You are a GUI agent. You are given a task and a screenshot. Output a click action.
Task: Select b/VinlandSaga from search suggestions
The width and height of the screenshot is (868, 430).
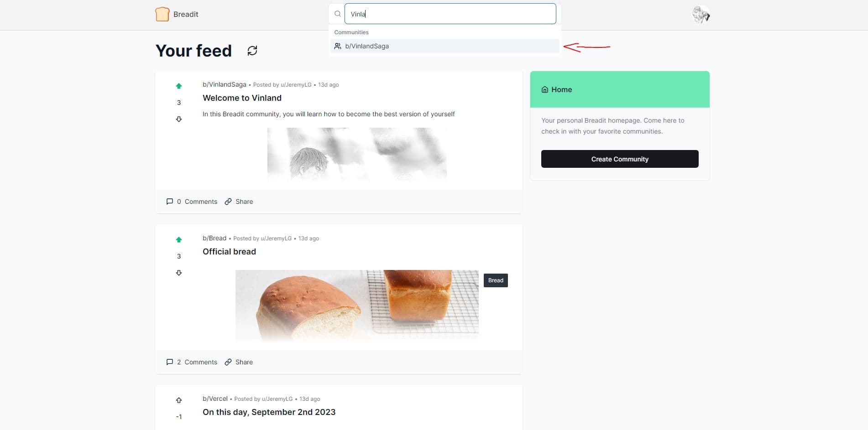445,46
